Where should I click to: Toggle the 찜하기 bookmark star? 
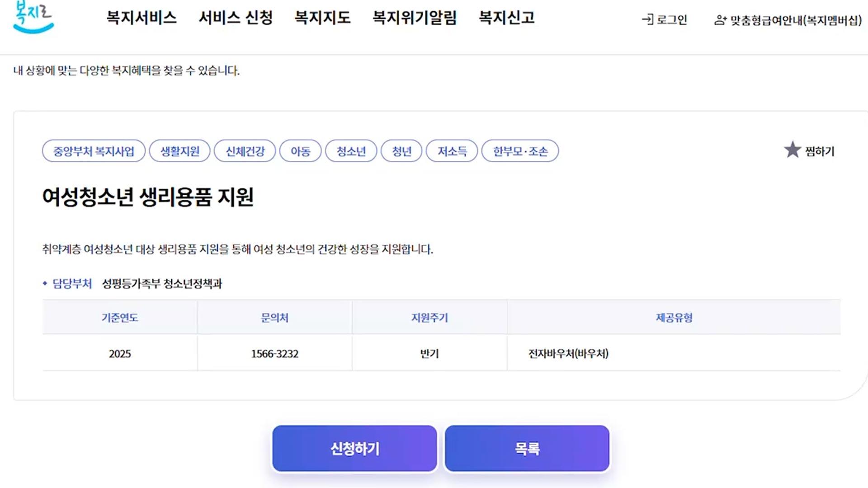pos(809,150)
